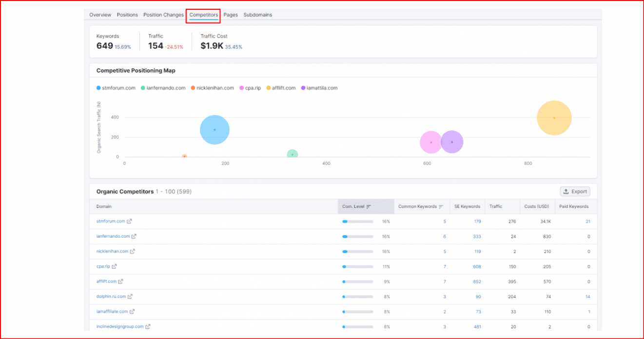The width and height of the screenshot is (644, 339).
Task: Click the orange afflift.com bubble in chart
Action: (x=554, y=118)
